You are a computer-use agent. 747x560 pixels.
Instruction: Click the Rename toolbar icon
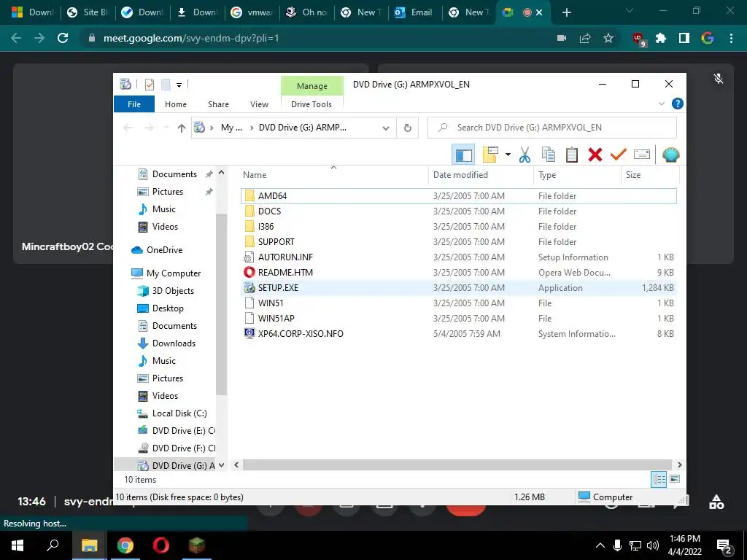tap(642, 155)
